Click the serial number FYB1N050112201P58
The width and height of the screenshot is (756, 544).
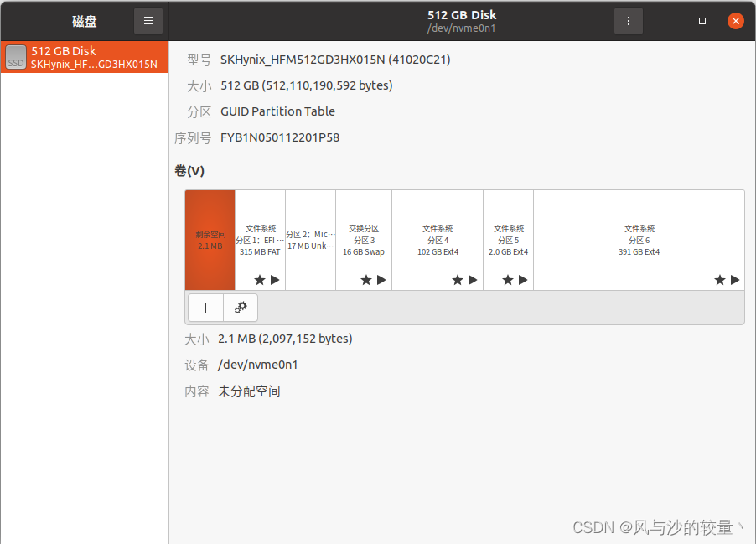coord(280,138)
